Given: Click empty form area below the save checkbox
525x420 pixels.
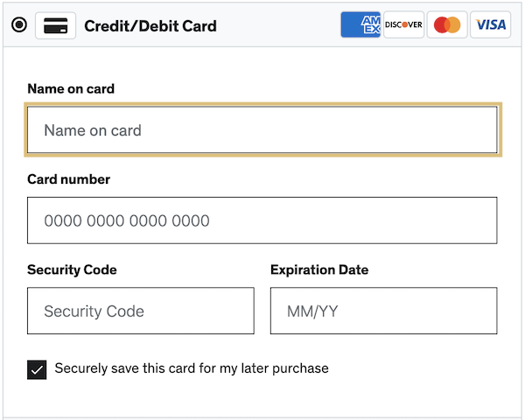Looking at the screenshot, I should (x=262, y=398).
